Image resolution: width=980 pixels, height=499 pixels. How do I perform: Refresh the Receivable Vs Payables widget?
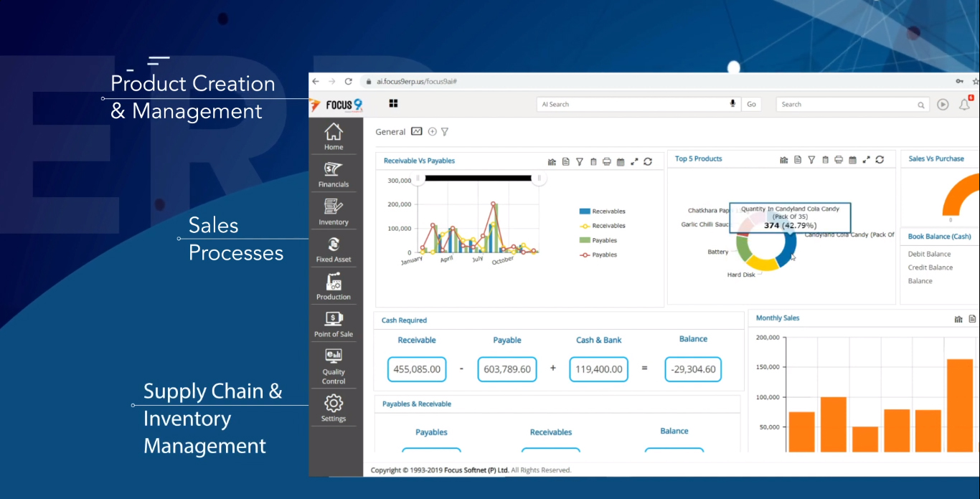(x=648, y=162)
